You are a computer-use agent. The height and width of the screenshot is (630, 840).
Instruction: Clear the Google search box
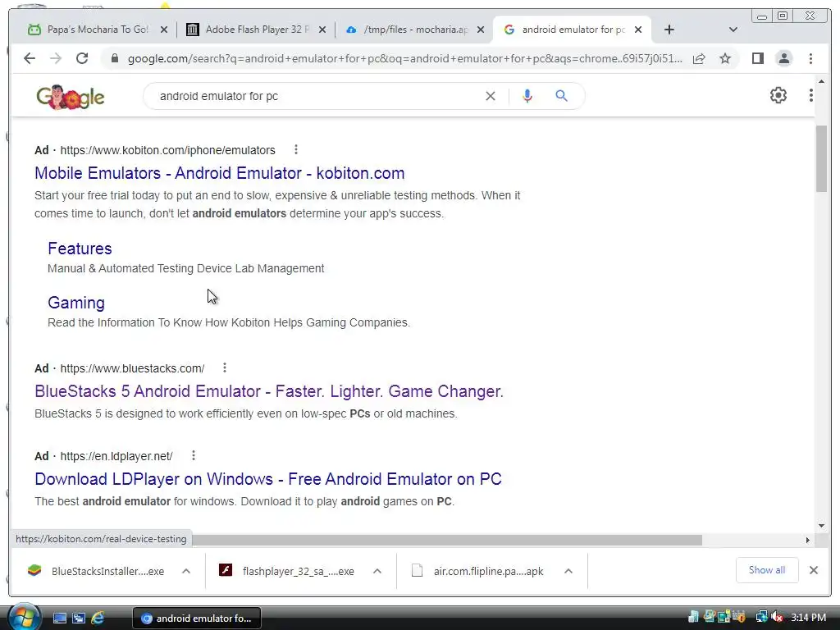491,96
